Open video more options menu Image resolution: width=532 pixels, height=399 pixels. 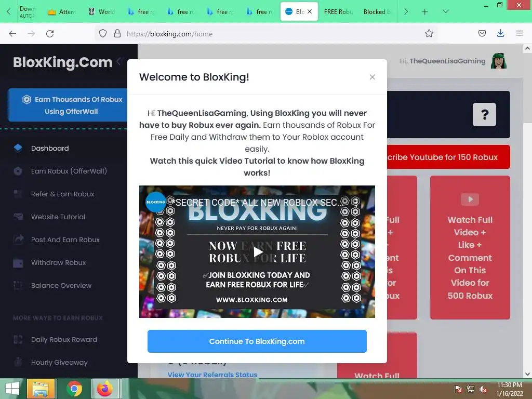pyautogui.click(x=355, y=202)
